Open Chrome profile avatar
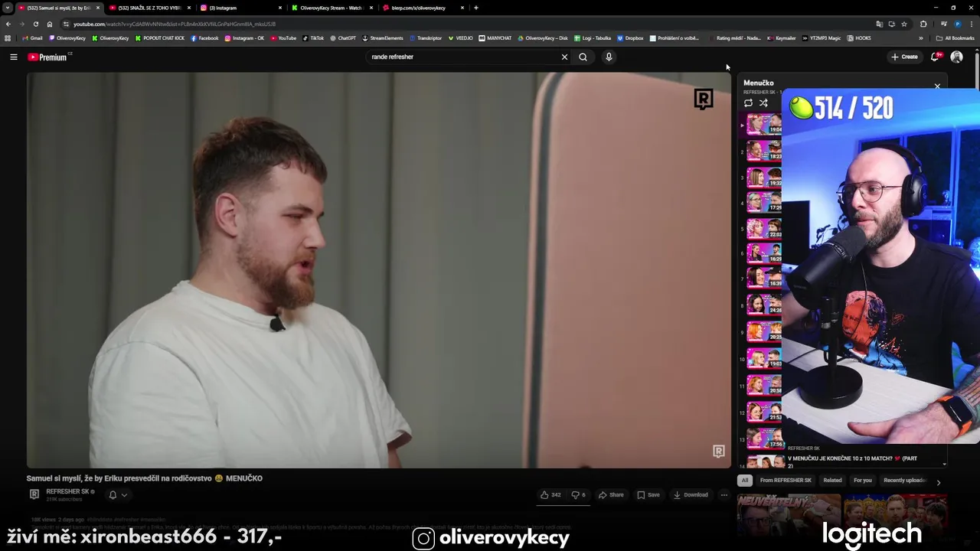 click(x=957, y=24)
